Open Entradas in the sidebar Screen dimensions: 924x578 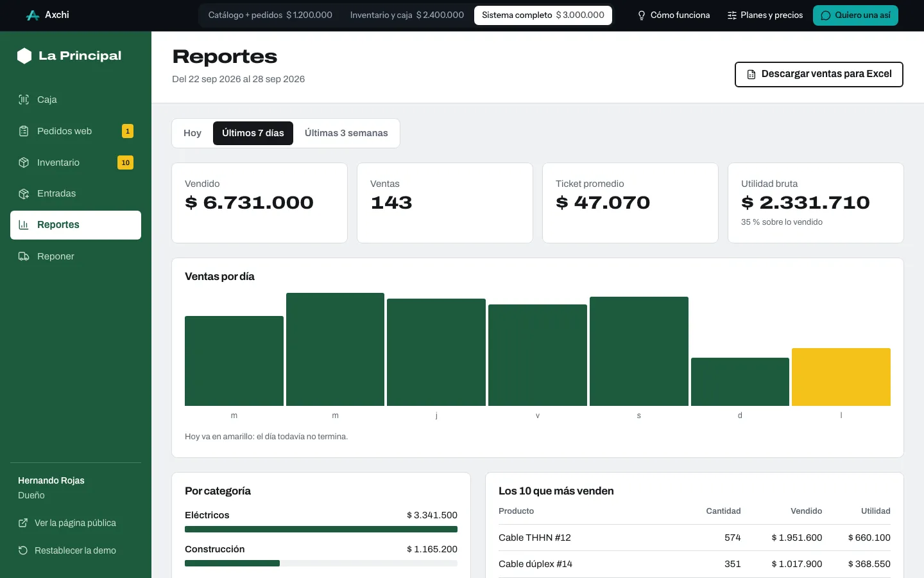pyautogui.click(x=76, y=193)
